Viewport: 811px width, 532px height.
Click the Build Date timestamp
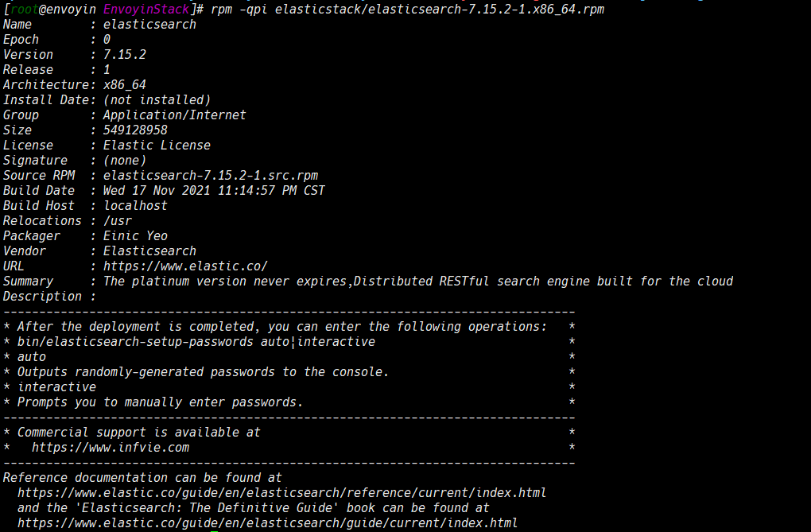214,190
